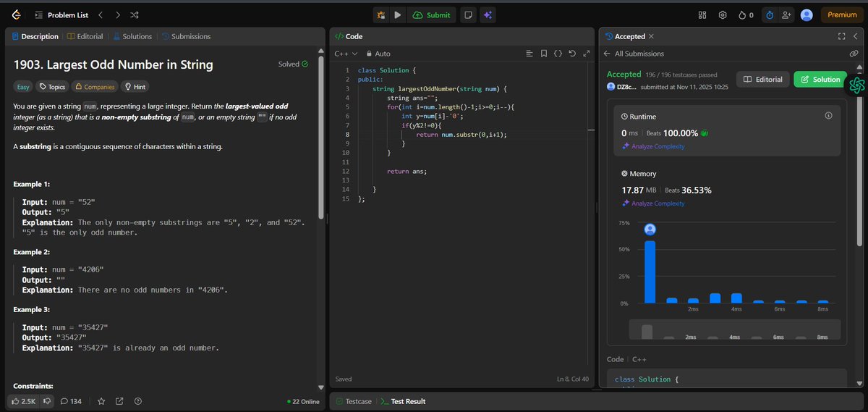Close the Accepted tab
This screenshot has width=868, height=412.
point(651,36)
